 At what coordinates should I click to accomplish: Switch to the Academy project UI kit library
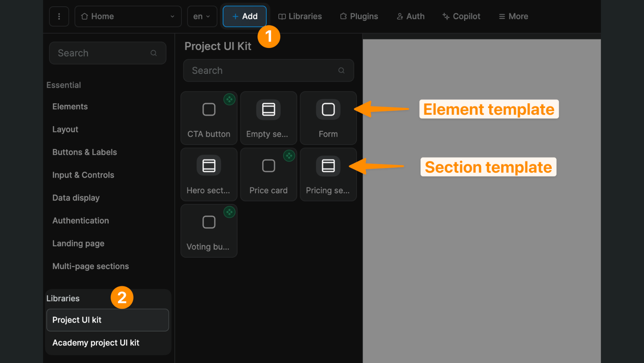point(95,342)
